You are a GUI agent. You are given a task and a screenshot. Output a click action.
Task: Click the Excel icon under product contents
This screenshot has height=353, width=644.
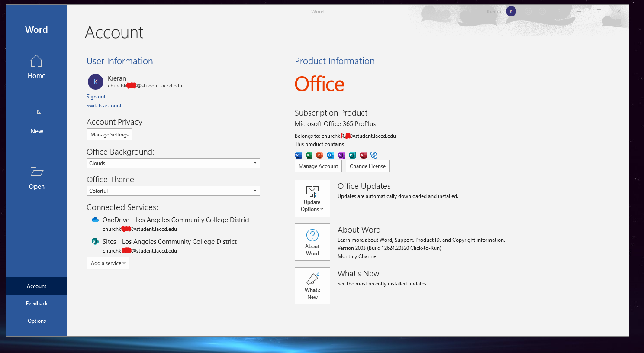click(x=309, y=155)
